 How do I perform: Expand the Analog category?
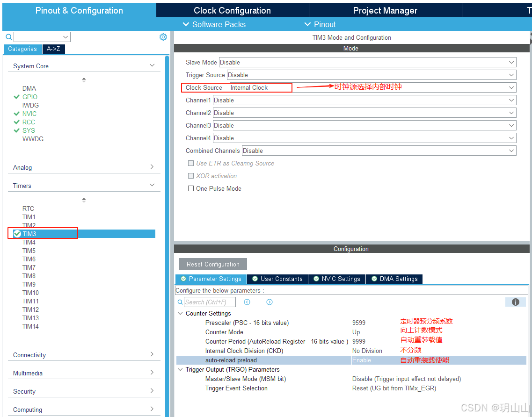[x=152, y=166]
